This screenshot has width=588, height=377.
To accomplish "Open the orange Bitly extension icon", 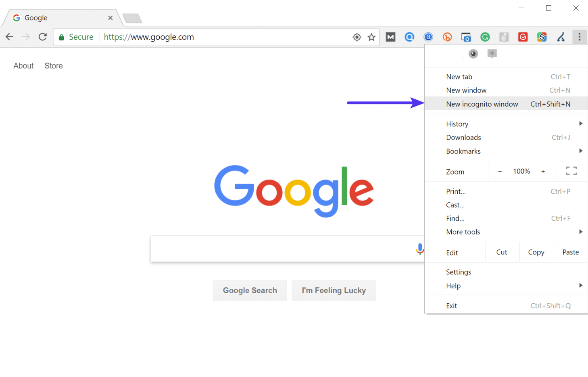I will tap(447, 37).
